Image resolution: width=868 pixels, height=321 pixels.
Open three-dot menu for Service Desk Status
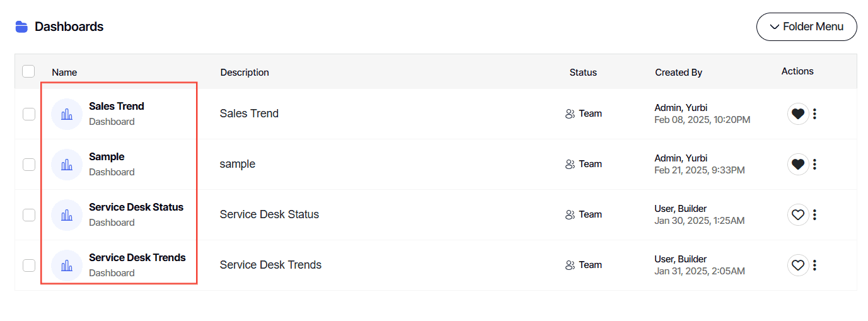(x=814, y=215)
